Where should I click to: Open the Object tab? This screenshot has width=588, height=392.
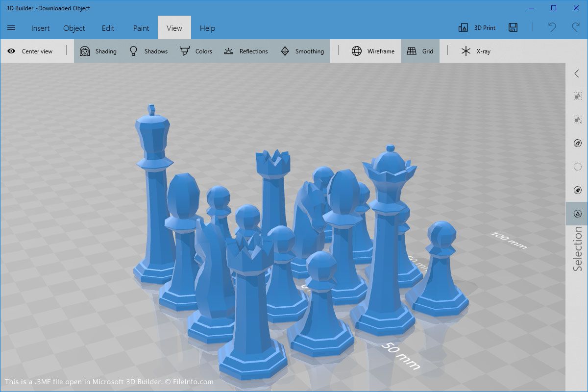point(74,28)
